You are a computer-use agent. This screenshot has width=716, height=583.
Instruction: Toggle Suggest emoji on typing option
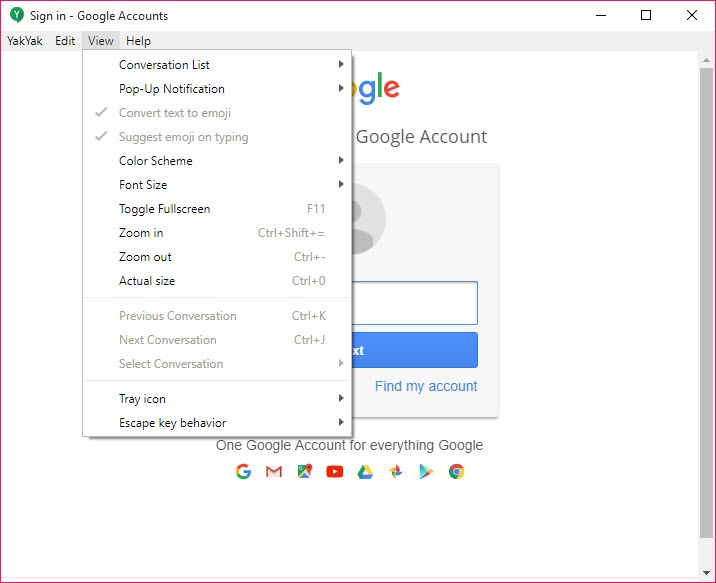point(217,137)
